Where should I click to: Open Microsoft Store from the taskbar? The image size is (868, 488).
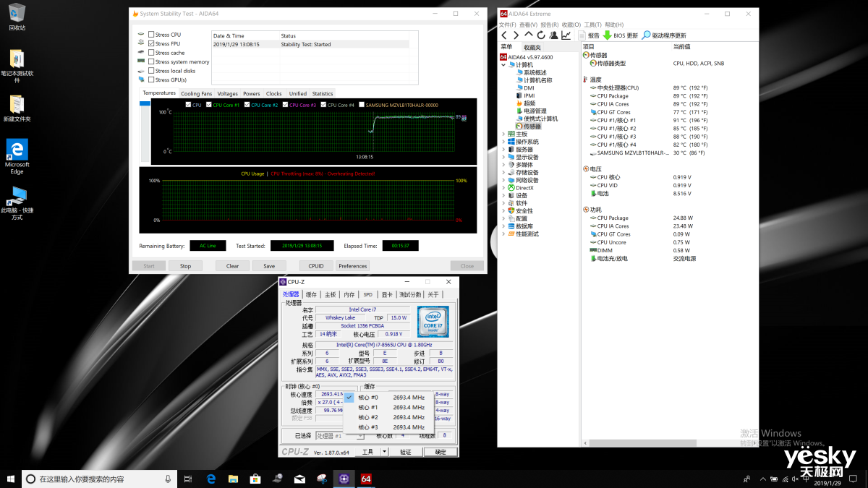tap(255, 479)
